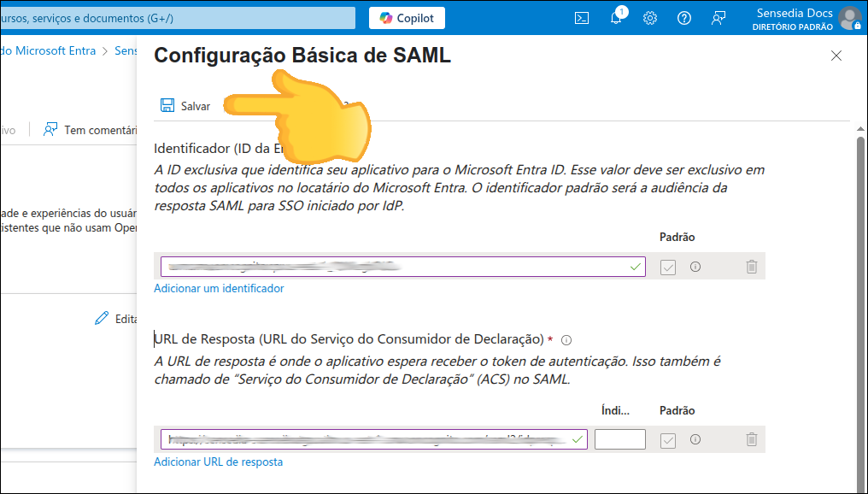Click the Salvar save icon

pos(167,104)
